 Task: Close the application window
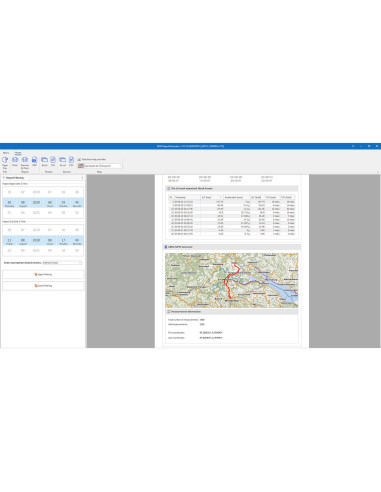pyautogui.click(x=377, y=146)
